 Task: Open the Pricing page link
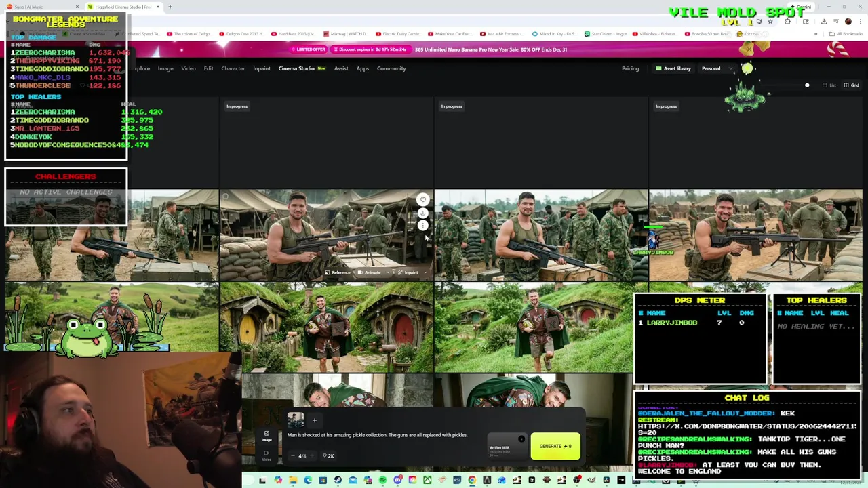click(x=630, y=68)
